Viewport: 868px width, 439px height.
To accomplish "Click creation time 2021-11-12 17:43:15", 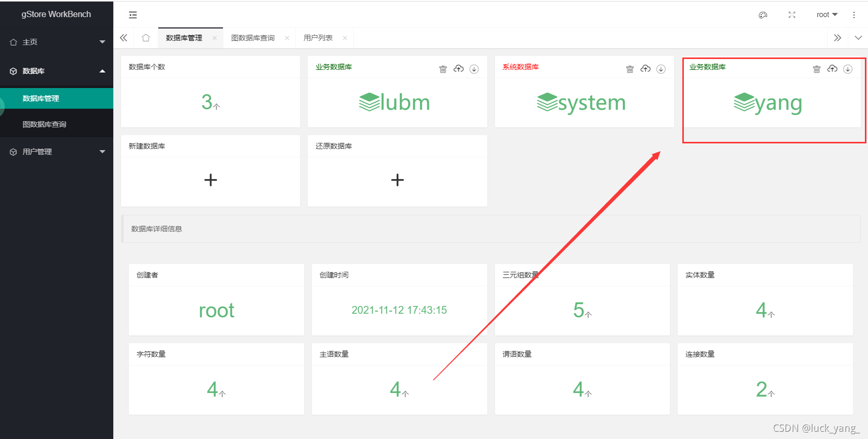I will click(x=399, y=310).
